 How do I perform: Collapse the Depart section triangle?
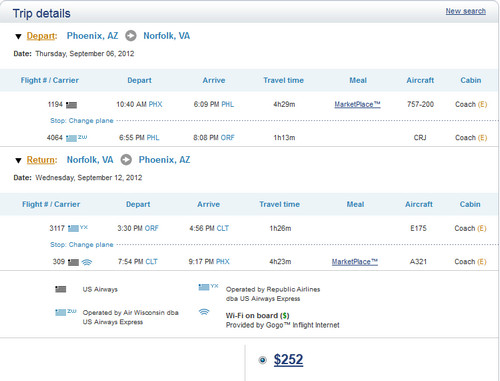point(18,36)
